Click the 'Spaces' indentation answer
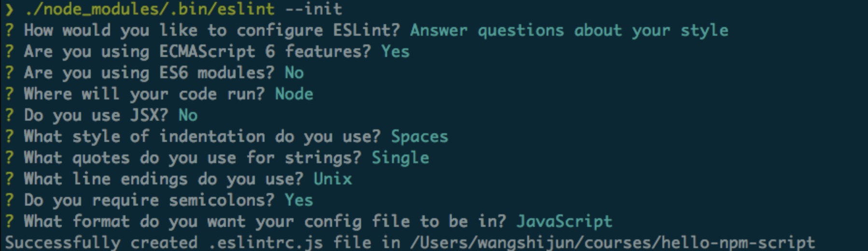Image resolution: width=868 pixels, height=251 pixels. pos(419,137)
